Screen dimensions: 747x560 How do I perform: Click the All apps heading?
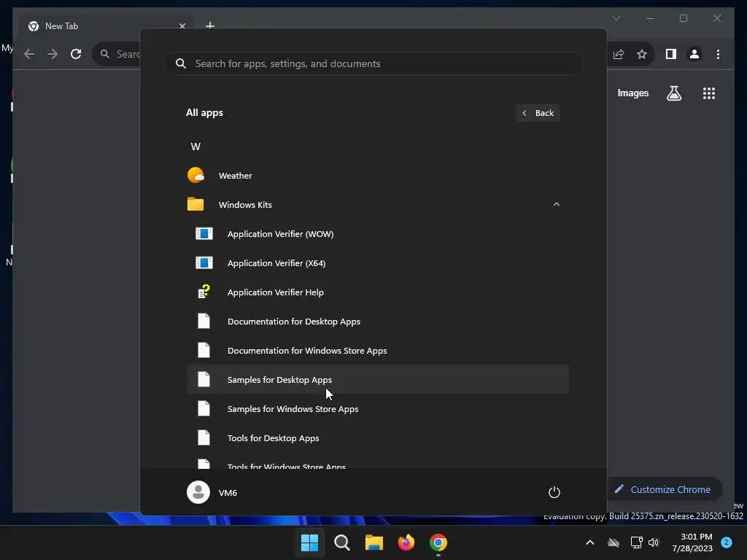coord(204,113)
